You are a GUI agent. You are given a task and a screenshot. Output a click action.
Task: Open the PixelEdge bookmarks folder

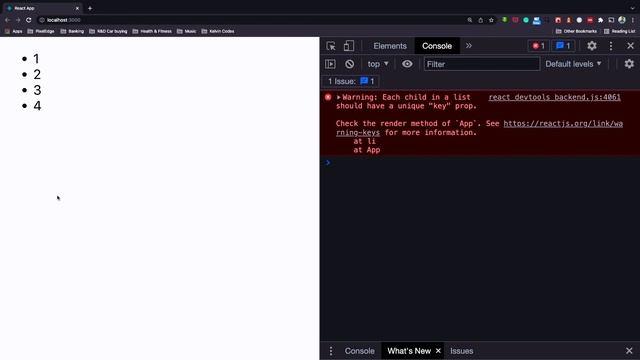pyautogui.click(x=41, y=31)
